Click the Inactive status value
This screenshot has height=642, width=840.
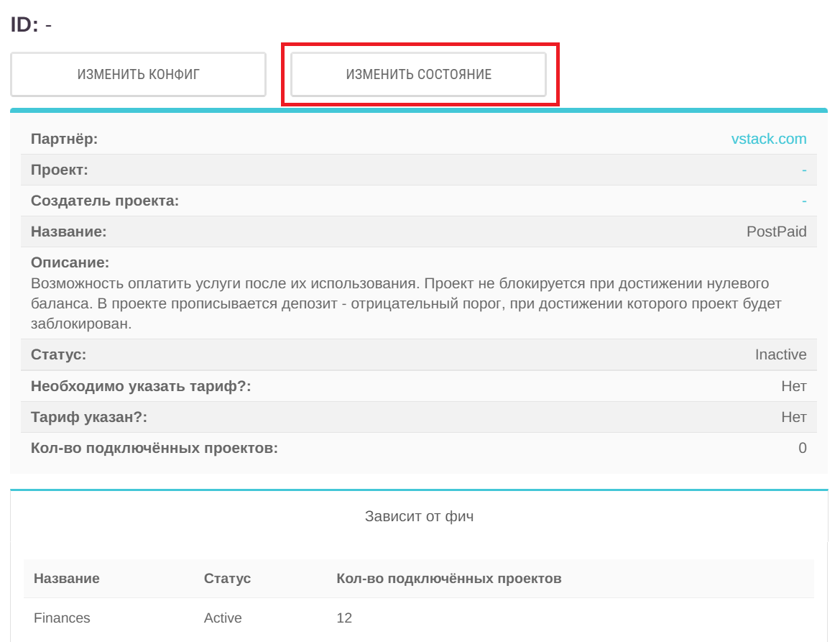[x=780, y=354]
